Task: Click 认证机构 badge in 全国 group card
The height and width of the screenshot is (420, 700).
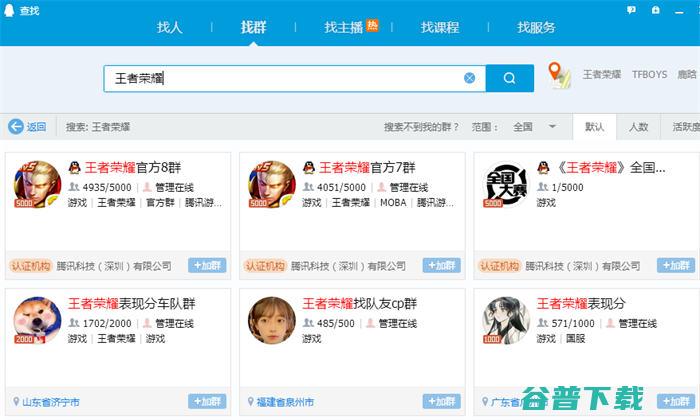Action: pyautogui.click(x=500, y=266)
